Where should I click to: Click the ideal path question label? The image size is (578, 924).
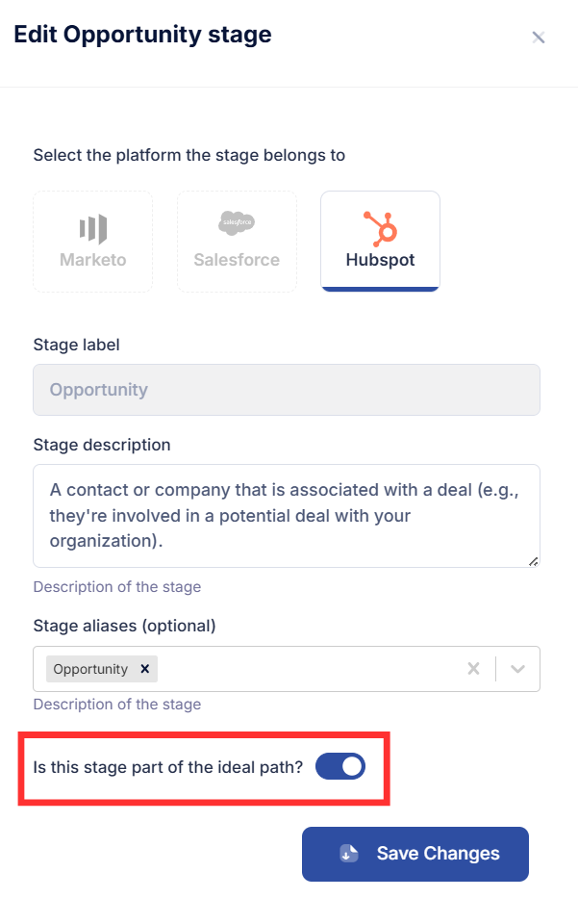click(x=167, y=767)
